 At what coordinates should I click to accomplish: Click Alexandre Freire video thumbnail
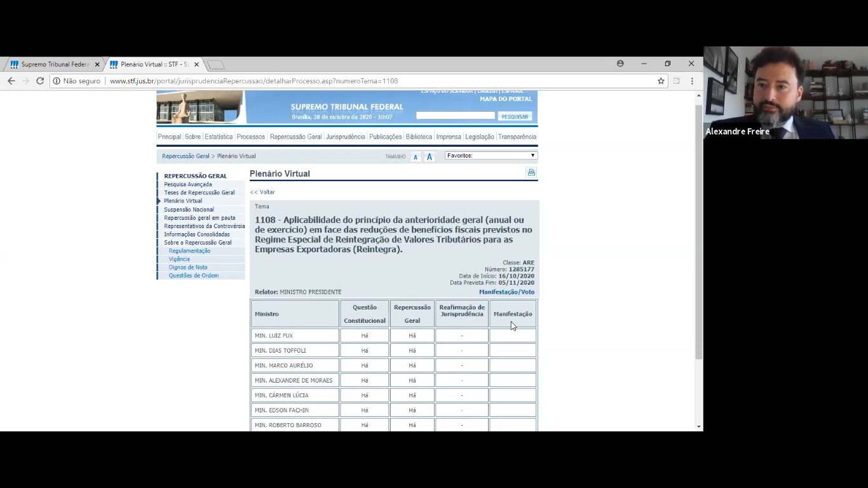click(x=785, y=93)
